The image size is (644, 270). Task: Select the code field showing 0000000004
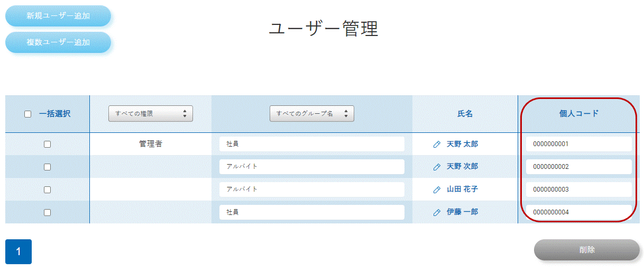(579, 212)
